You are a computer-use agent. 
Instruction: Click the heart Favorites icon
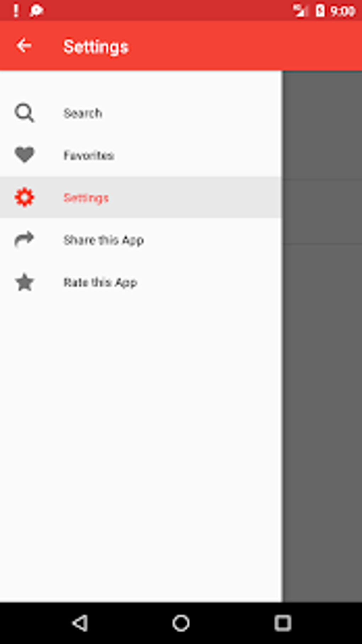click(x=24, y=155)
